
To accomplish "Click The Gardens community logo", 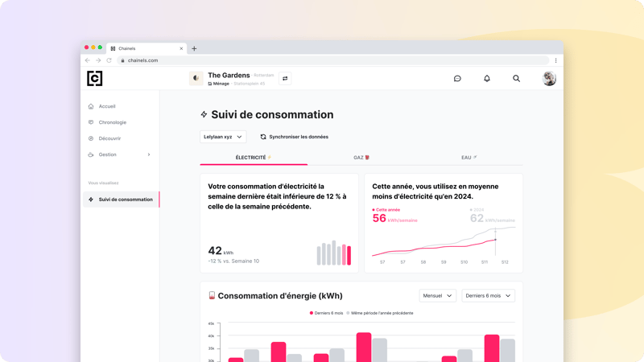I will 196,78.
